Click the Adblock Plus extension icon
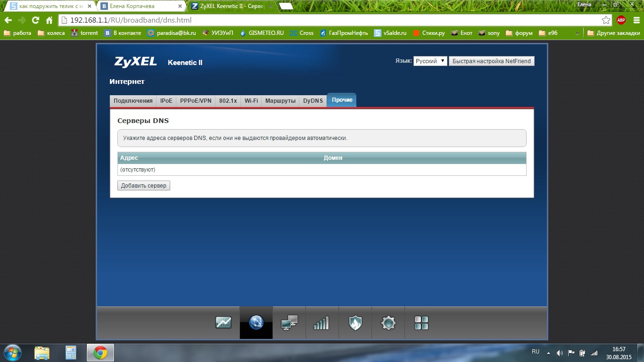Viewport: 644px width, 362px height. [x=621, y=20]
